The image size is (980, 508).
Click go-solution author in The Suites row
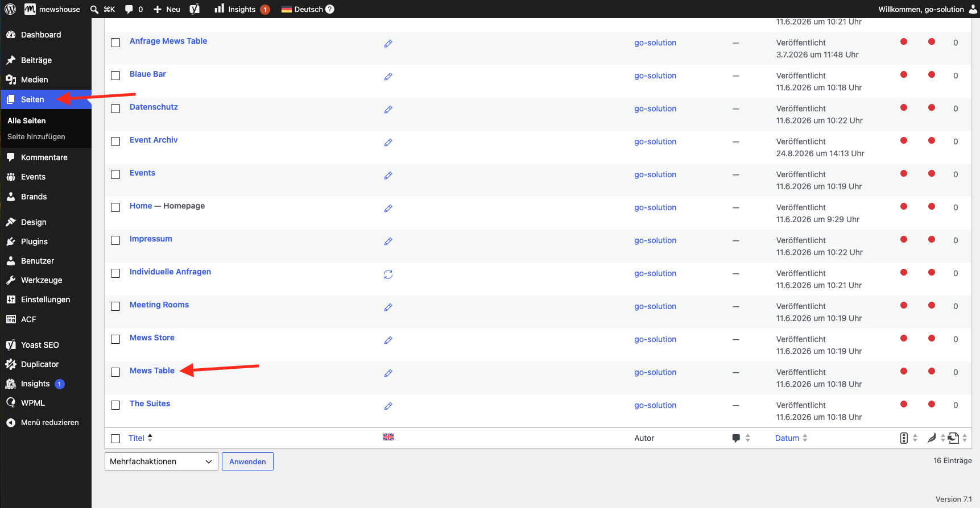655,405
